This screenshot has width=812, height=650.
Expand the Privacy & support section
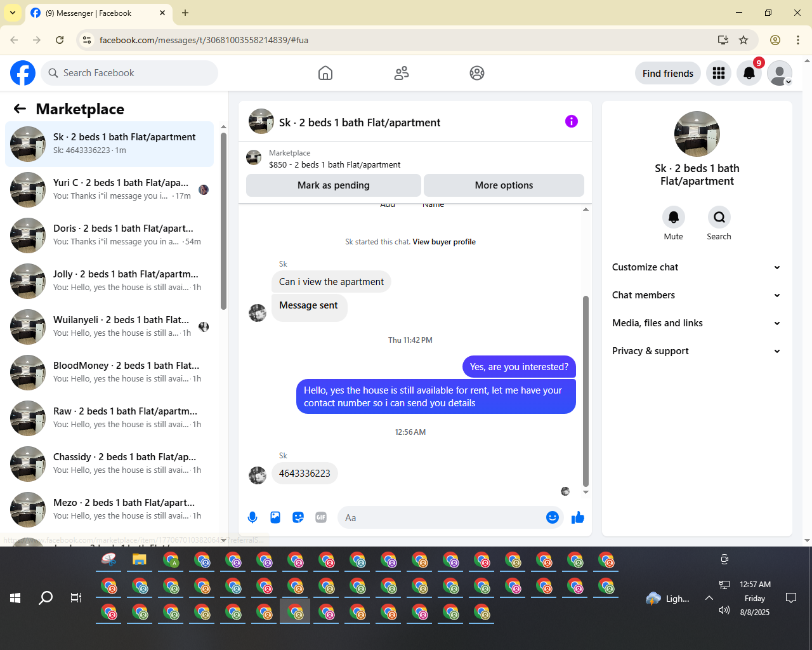pos(697,351)
